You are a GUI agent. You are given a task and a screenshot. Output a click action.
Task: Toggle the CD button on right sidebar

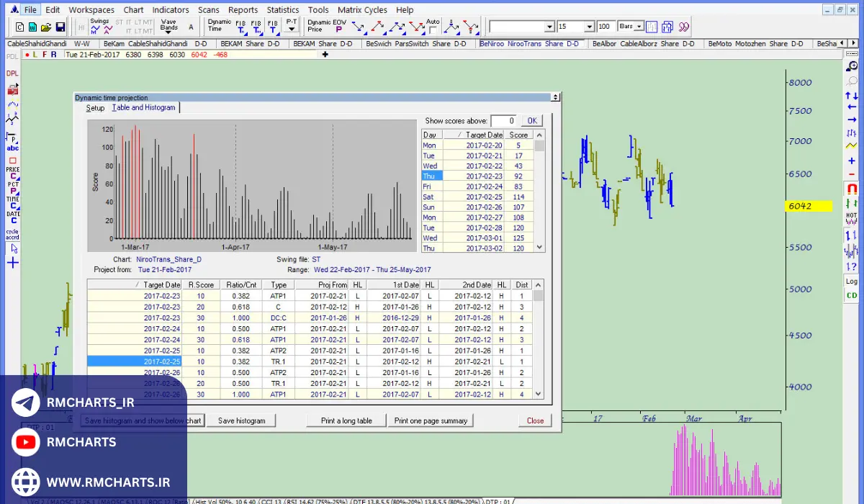click(852, 295)
